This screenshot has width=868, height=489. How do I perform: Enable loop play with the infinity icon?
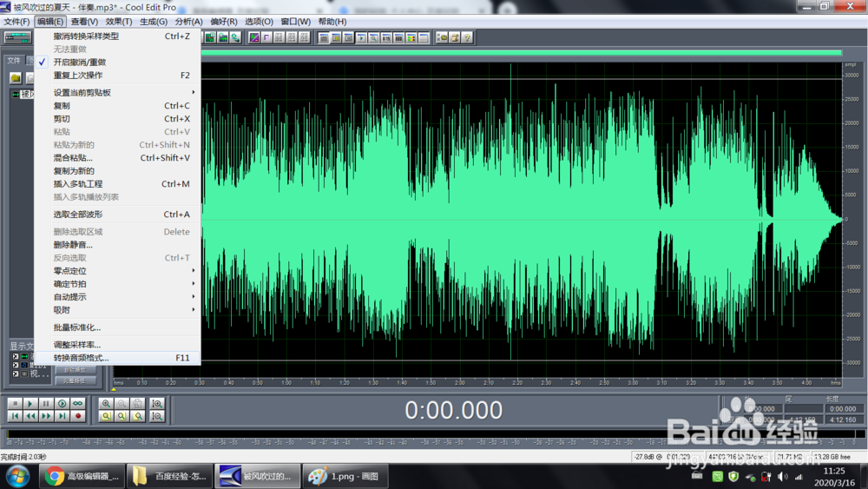point(77,404)
